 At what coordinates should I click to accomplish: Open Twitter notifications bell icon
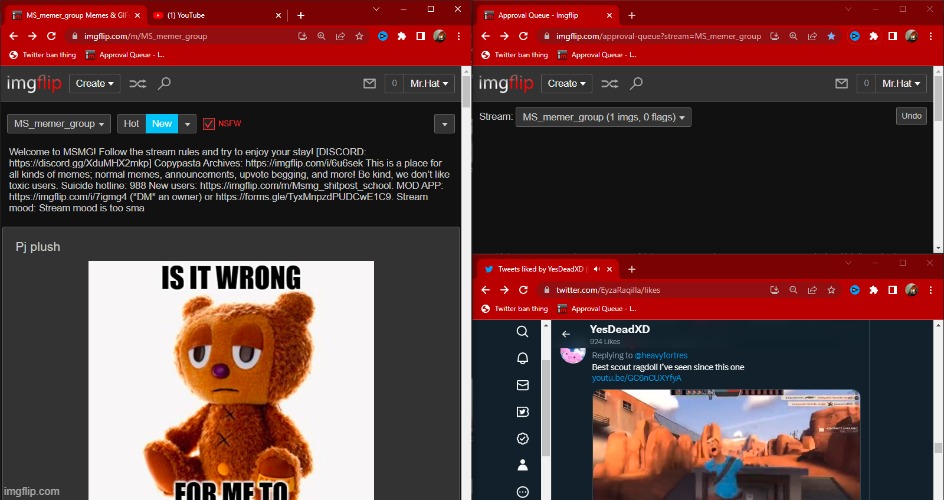tap(523, 358)
